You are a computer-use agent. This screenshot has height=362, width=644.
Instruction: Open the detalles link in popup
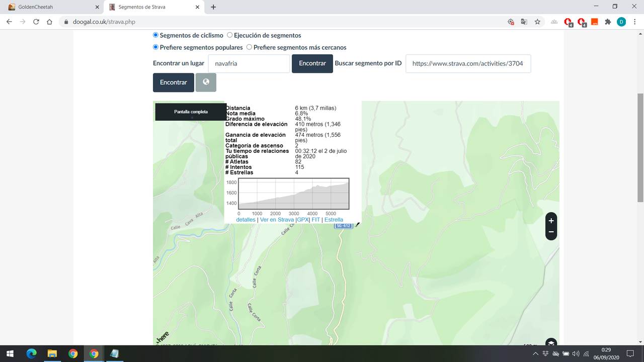(246, 220)
